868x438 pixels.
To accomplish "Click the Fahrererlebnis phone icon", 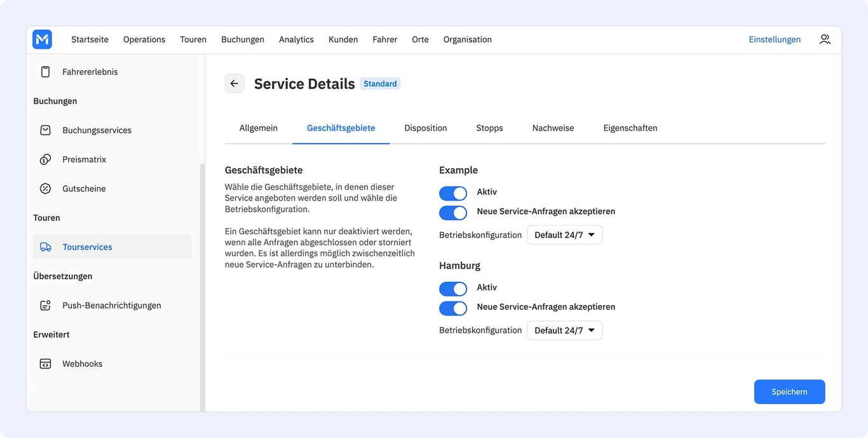I will coord(45,72).
